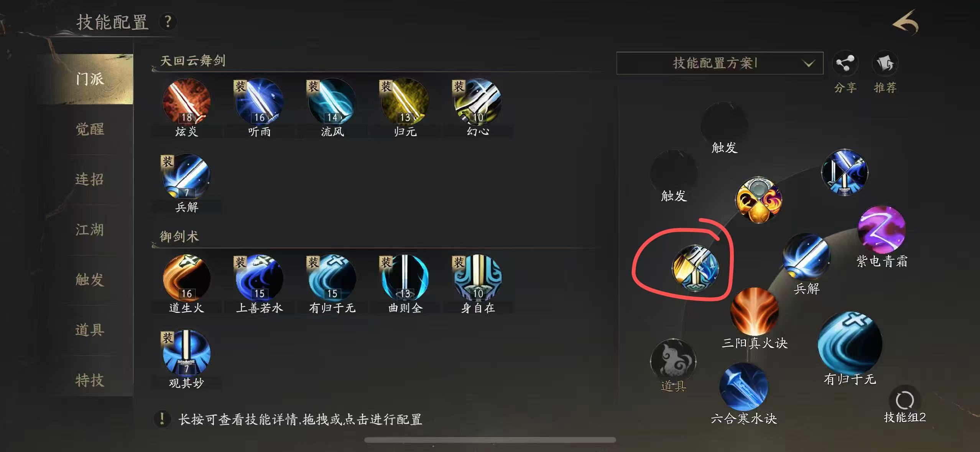Toggle the equipped 身自在 skill
Viewport: 980px width, 452px height.
tap(478, 278)
